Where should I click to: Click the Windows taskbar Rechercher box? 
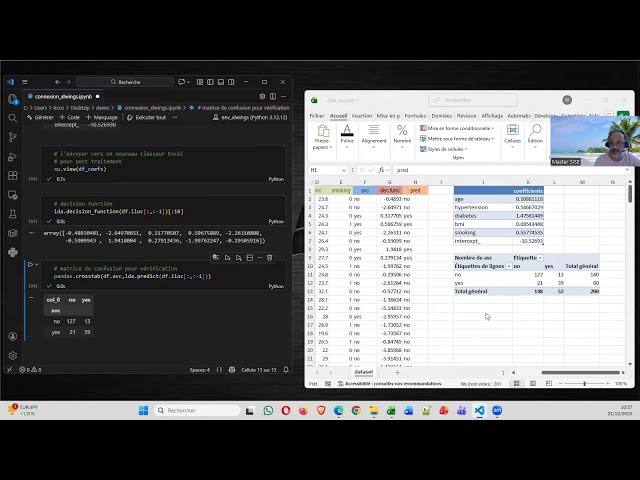click(197, 411)
